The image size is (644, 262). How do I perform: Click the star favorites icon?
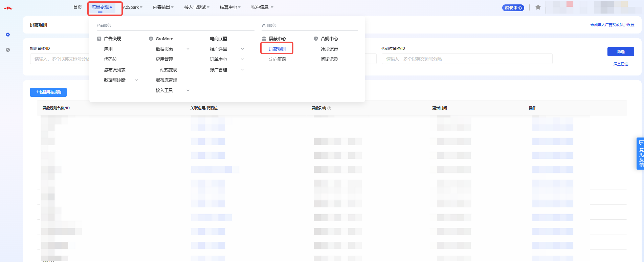click(x=538, y=7)
